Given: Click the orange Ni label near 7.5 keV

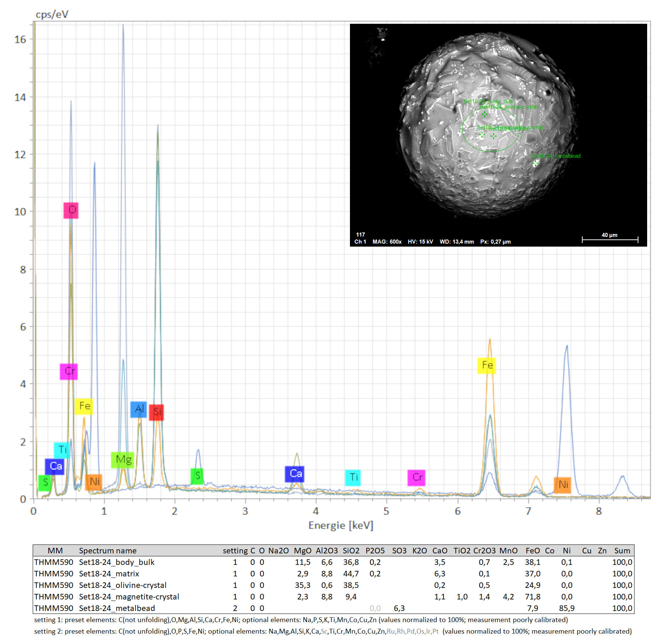Looking at the screenshot, I should pos(562,485).
